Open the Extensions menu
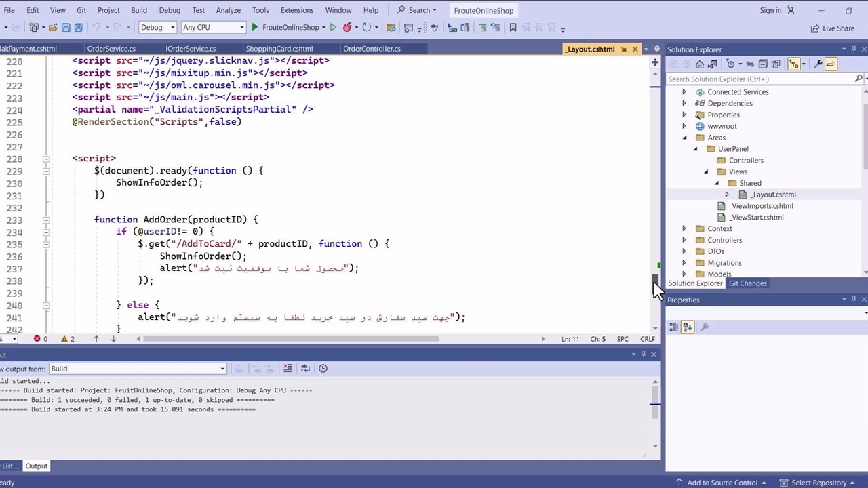 pyautogui.click(x=296, y=10)
